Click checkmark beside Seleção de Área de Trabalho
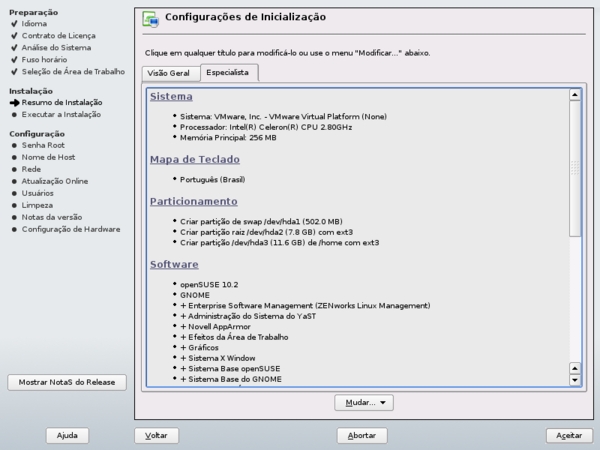 pyautogui.click(x=14, y=72)
